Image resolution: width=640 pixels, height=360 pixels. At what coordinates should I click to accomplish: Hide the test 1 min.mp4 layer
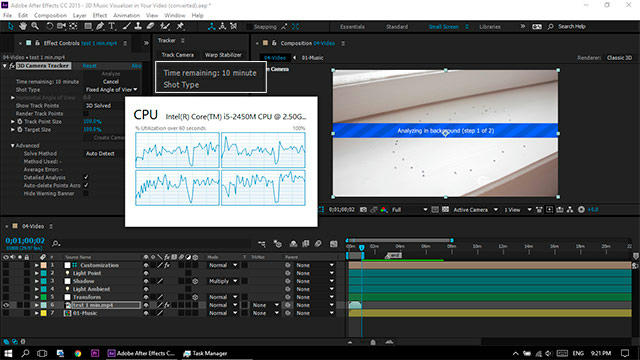(x=6, y=305)
